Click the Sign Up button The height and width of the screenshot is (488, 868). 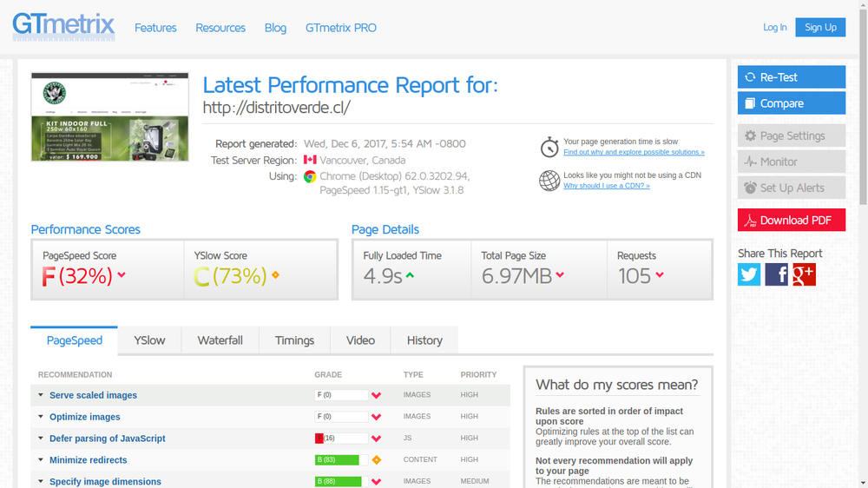click(x=819, y=28)
